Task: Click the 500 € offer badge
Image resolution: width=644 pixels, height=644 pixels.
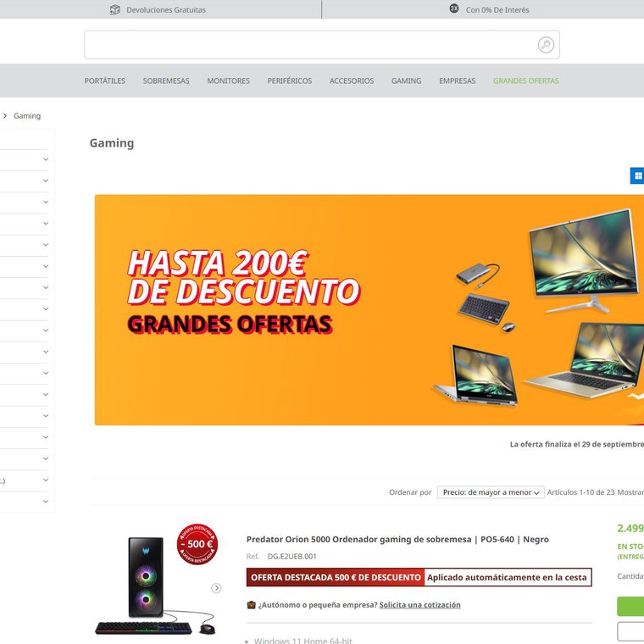Action: pyautogui.click(x=197, y=544)
